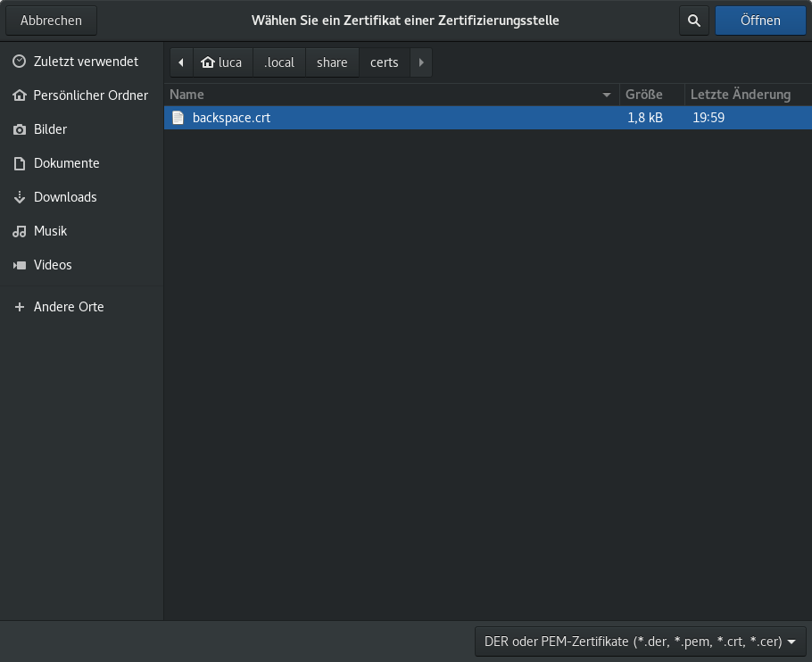Navigate to Musik folder in sidebar

[x=50, y=231]
